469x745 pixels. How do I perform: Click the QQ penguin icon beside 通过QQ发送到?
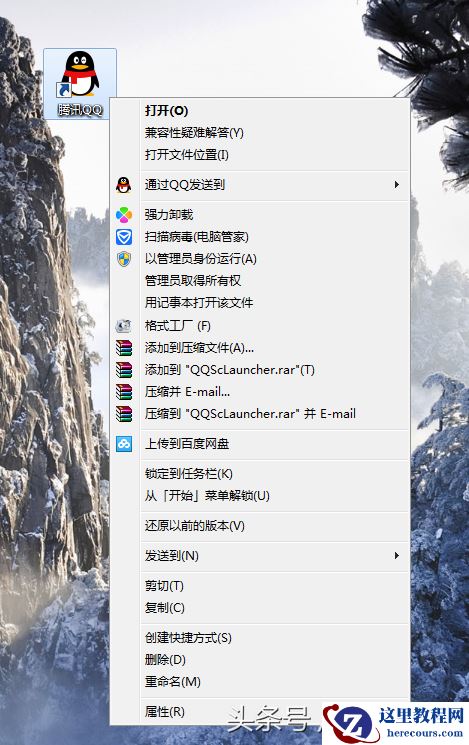(124, 185)
